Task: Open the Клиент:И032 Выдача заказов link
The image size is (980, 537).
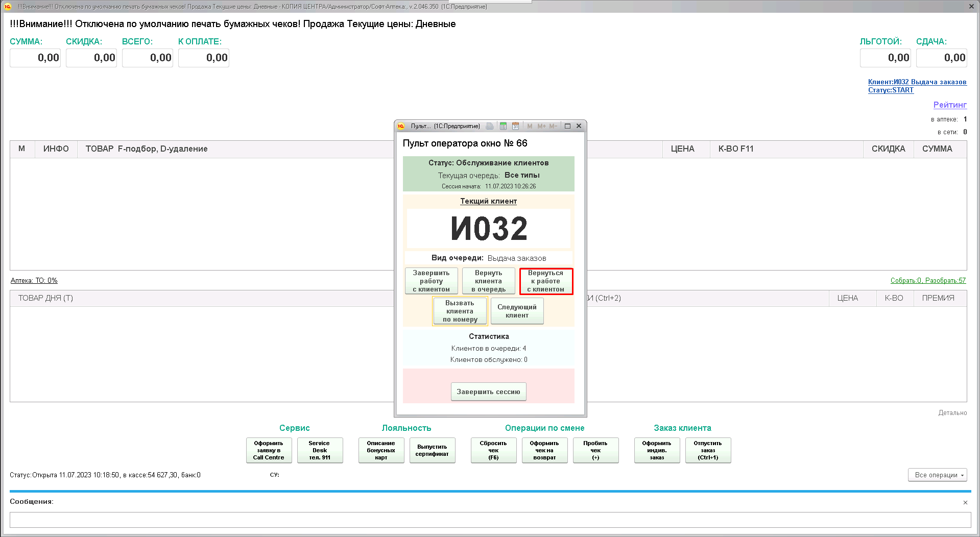Action: [x=917, y=82]
